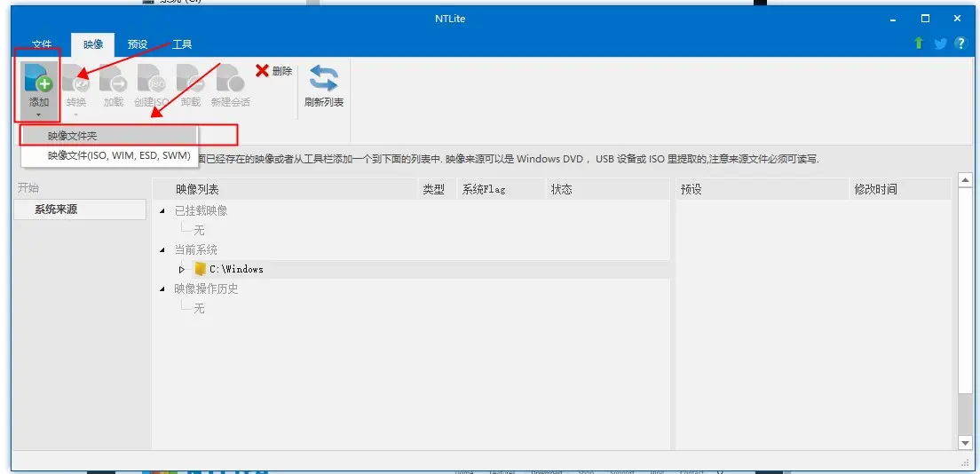Click the 无 entry under 映像操作历史
This screenshot has height=474, width=980.
[199, 308]
